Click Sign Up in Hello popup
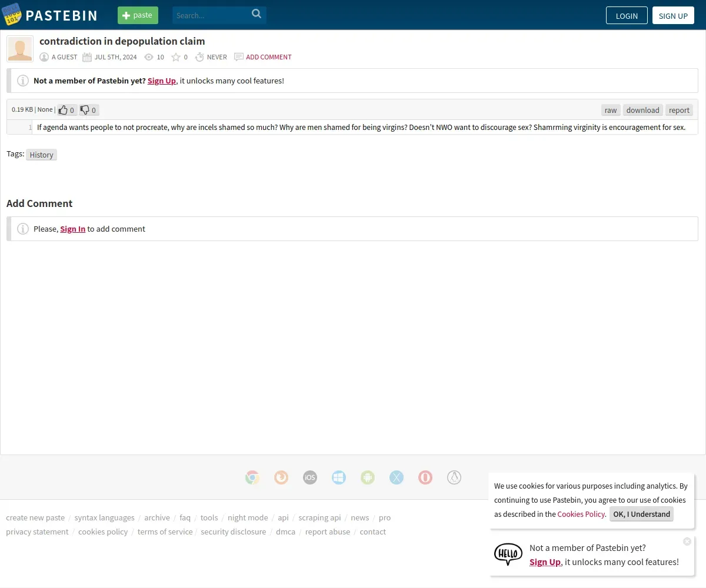The width and height of the screenshot is (706, 588). pos(545,562)
